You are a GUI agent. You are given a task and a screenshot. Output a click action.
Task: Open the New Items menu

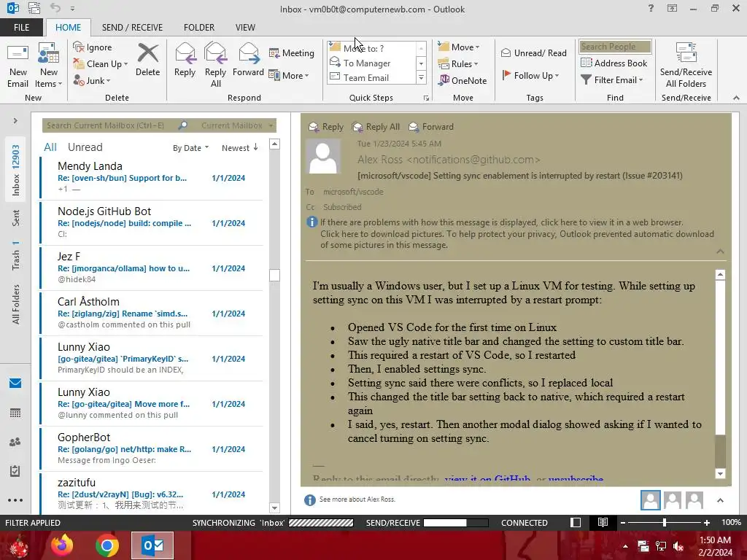click(49, 66)
